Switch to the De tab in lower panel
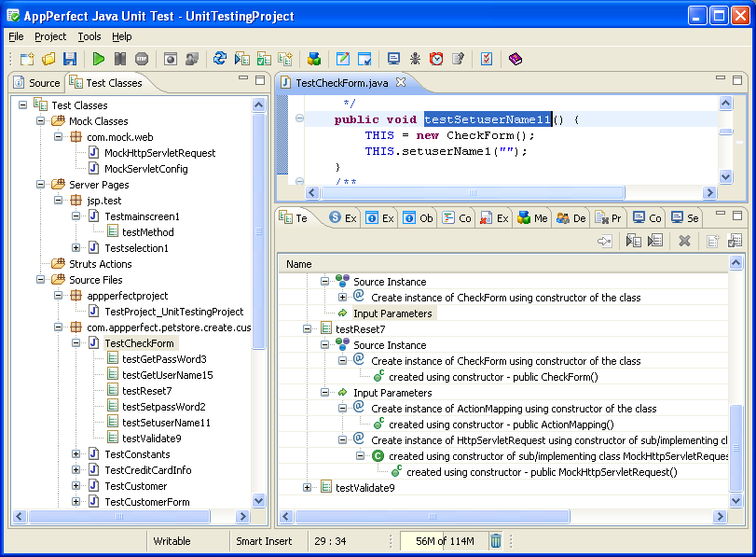The image size is (756, 557). [571, 218]
